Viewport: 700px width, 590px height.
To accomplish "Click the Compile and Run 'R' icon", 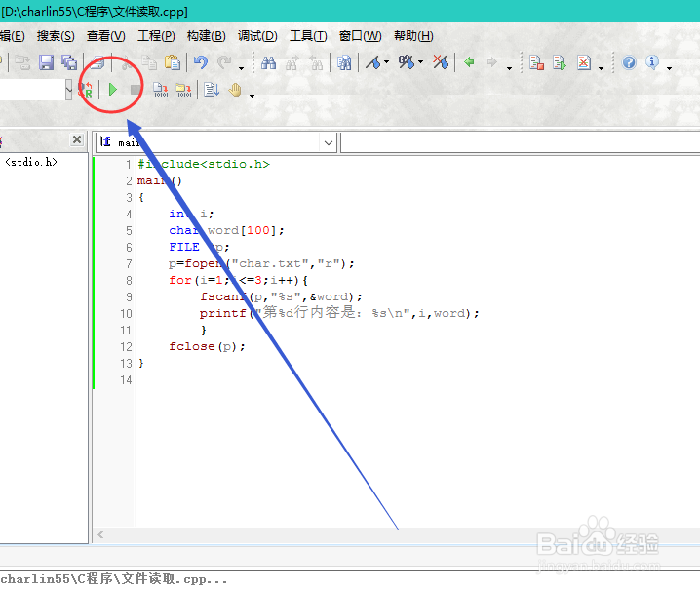I will (x=85, y=90).
